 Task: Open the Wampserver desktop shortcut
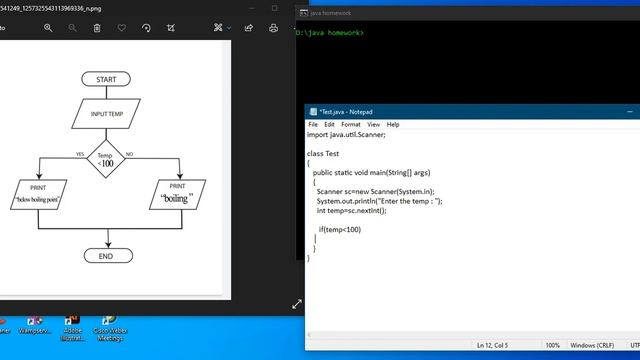point(35,326)
